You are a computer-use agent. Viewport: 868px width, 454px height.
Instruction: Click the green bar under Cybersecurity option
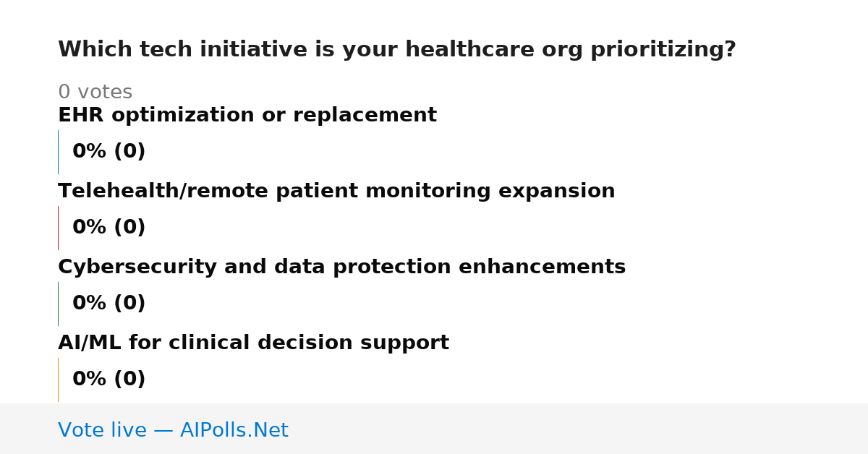[x=58, y=304]
